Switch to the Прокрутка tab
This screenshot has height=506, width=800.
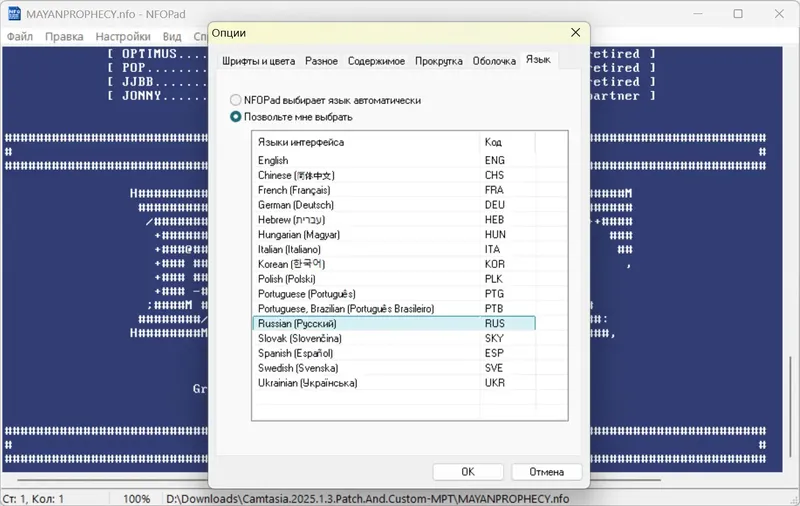[439, 61]
